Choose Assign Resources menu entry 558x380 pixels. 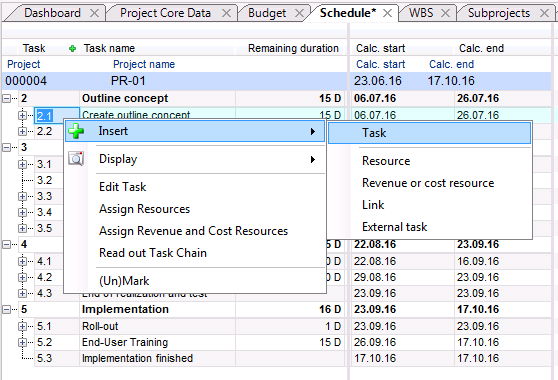144,209
